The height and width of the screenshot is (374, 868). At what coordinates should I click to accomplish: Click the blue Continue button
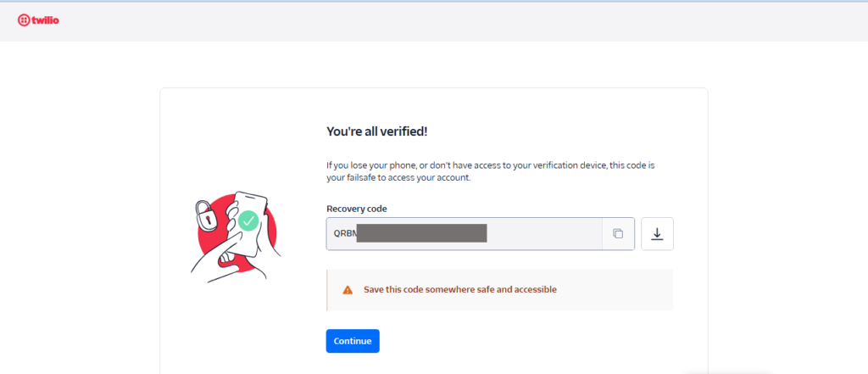[x=353, y=341]
